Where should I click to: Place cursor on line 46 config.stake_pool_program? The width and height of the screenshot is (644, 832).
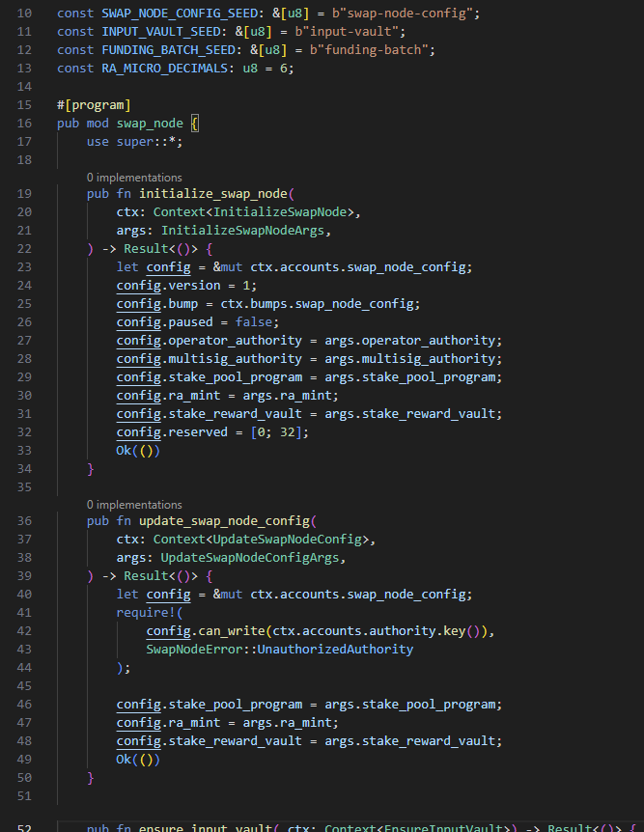(210, 705)
